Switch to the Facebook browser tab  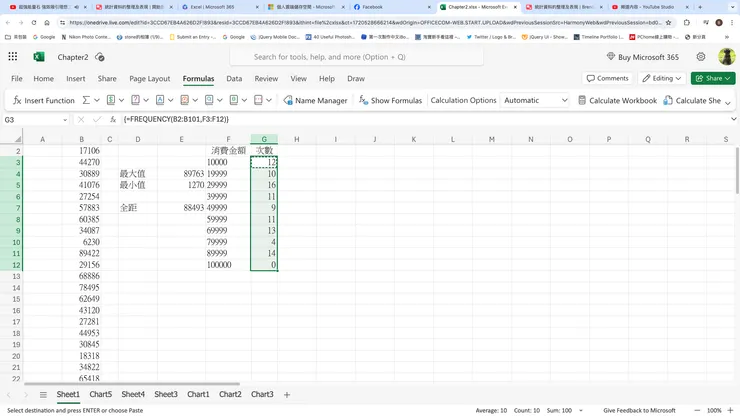point(391,7)
